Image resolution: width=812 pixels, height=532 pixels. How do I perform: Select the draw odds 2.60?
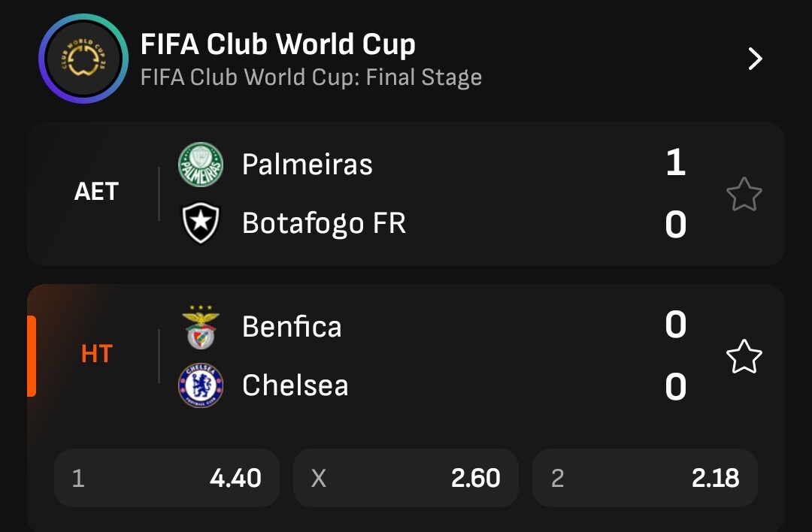406,478
